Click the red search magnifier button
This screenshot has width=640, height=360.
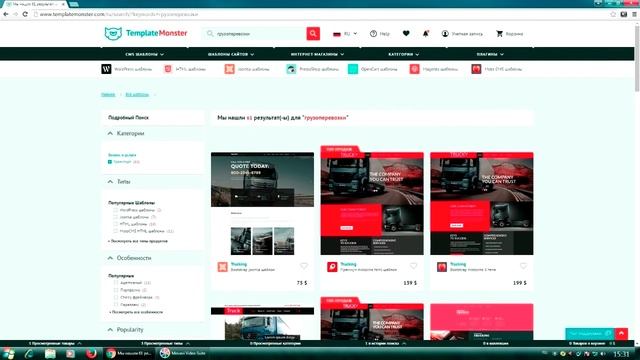313,33
